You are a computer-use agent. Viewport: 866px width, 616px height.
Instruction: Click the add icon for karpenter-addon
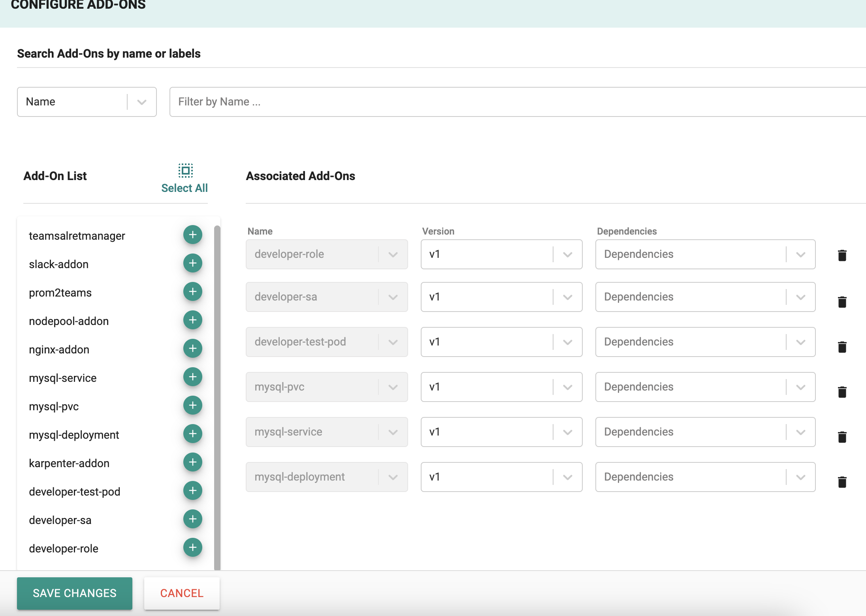(193, 462)
